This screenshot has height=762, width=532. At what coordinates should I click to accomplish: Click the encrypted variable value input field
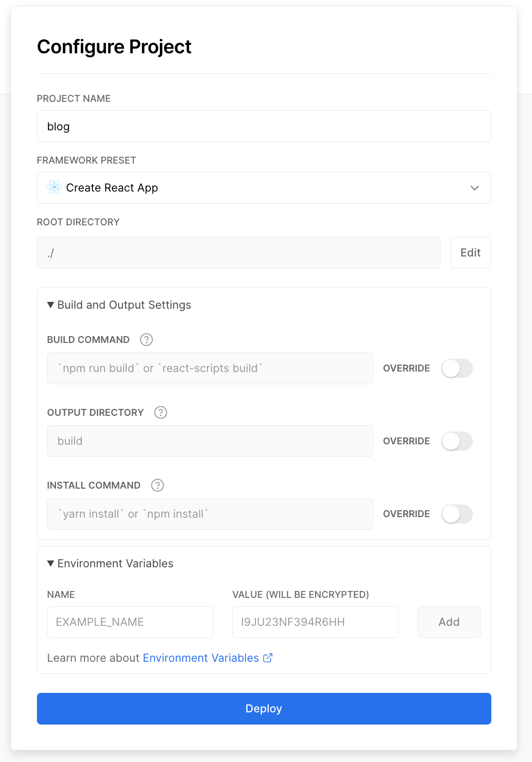pyautogui.click(x=315, y=622)
